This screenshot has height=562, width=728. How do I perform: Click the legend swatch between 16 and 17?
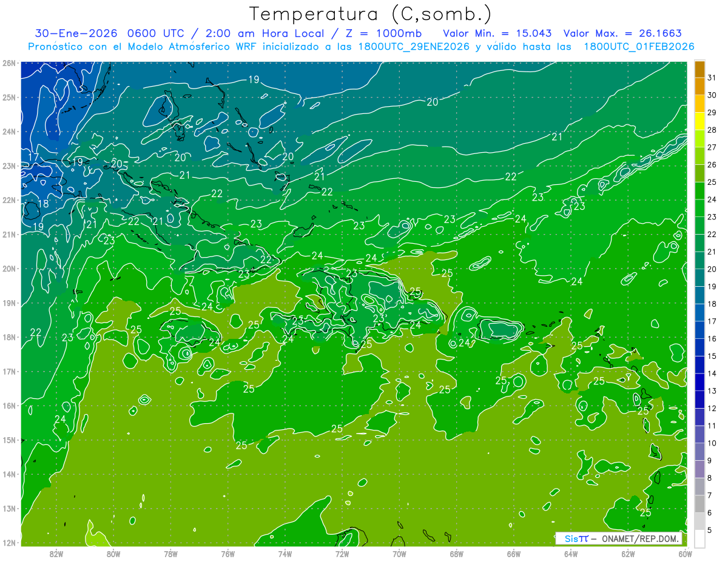699,330
